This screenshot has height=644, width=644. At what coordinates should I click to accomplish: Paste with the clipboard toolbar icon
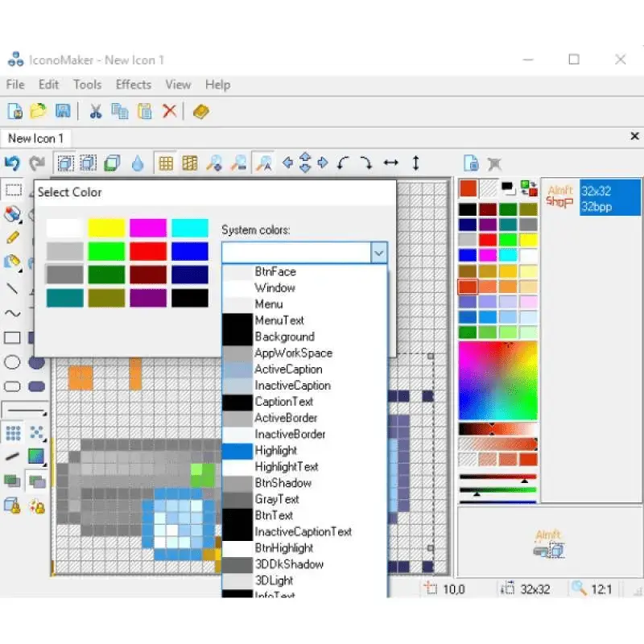pyautogui.click(x=145, y=111)
